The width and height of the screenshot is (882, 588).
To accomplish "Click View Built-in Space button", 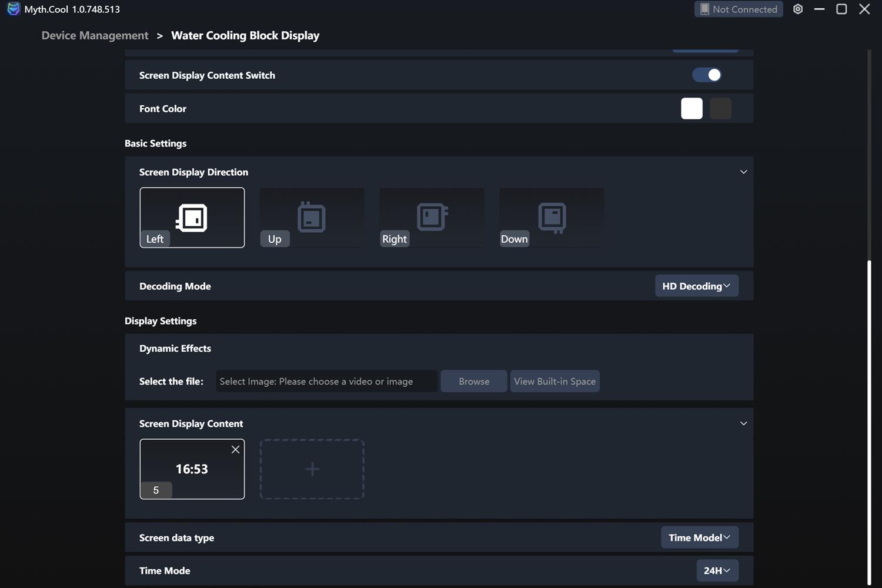I will [554, 382].
